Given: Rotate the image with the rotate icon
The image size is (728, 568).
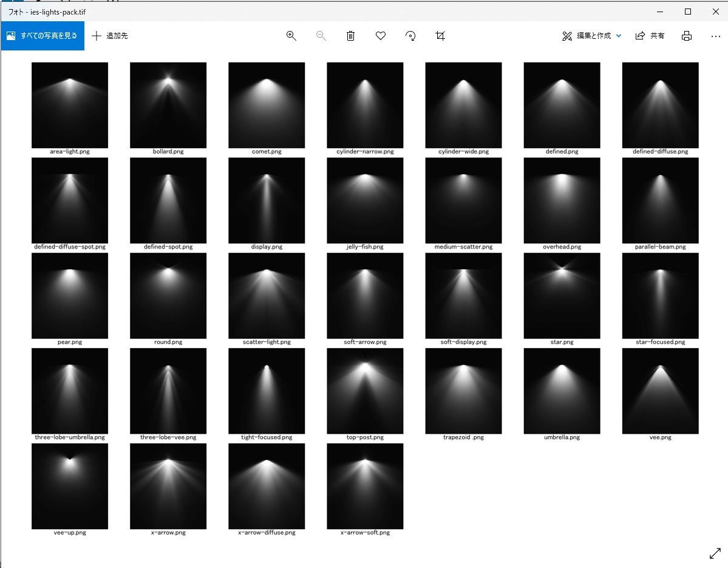Looking at the screenshot, I should click(410, 36).
